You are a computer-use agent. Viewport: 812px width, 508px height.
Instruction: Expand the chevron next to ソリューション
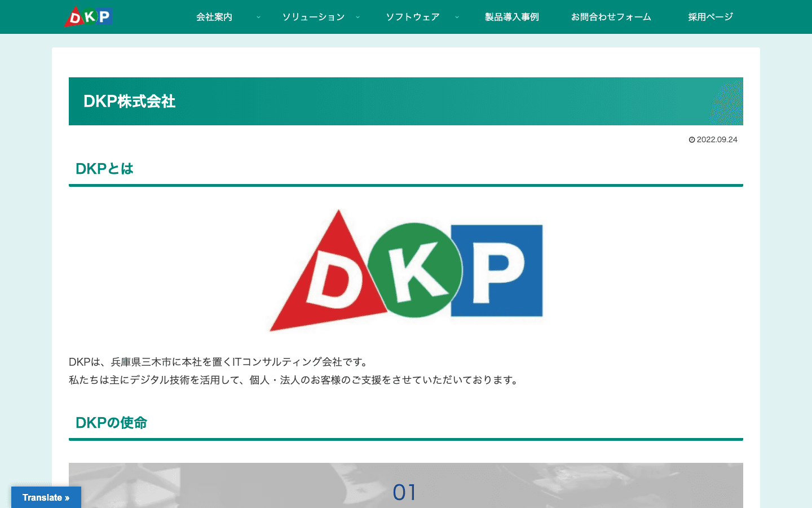coord(358,17)
